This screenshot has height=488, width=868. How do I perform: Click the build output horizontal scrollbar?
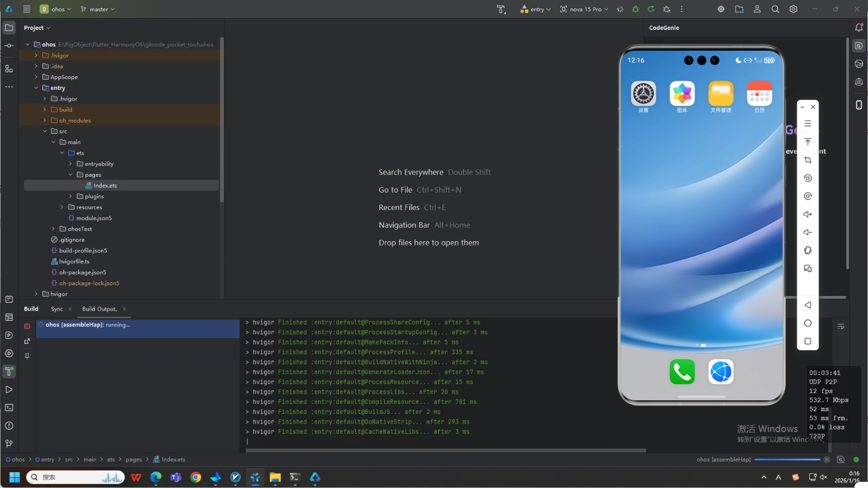coord(446,451)
